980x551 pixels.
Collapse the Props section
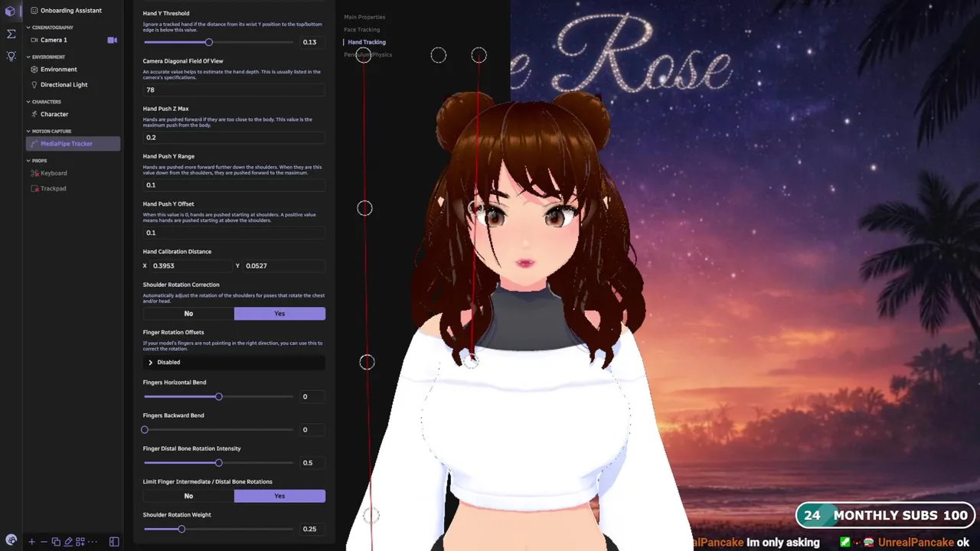[x=37, y=161]
